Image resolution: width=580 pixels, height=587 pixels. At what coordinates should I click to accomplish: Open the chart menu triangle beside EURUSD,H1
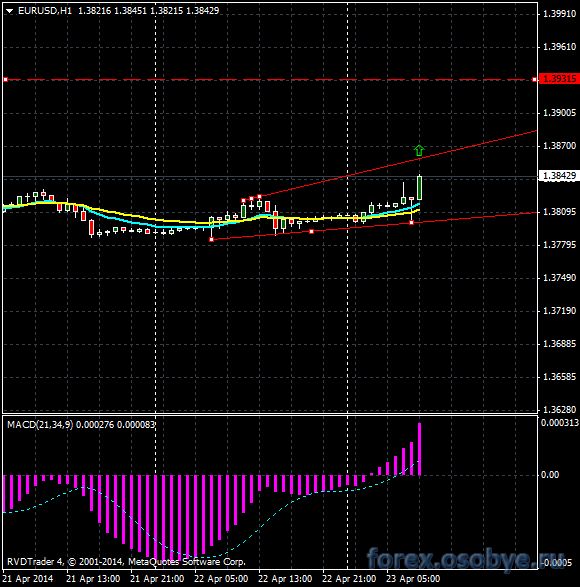click(x=10, y=11)
